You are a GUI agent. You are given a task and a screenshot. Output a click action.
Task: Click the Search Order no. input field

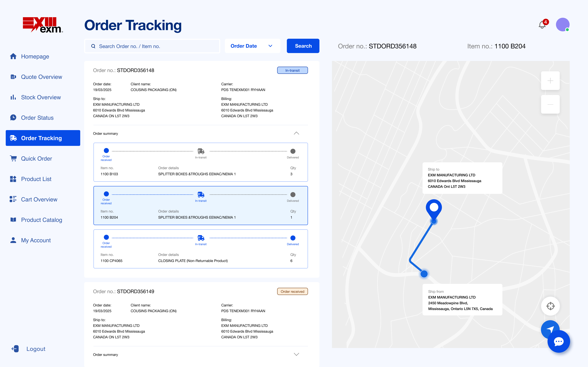coord(155,46)
